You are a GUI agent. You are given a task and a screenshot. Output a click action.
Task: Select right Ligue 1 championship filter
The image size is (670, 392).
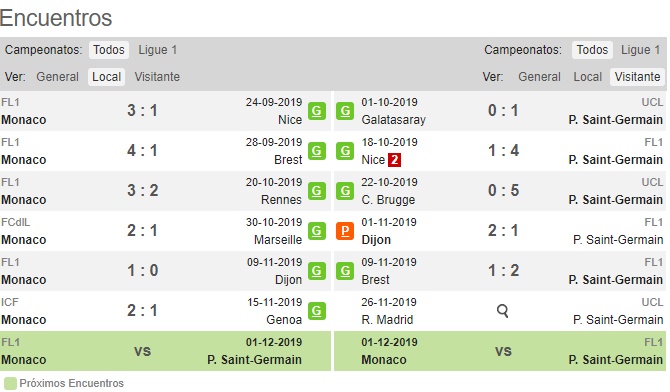point(640,50)
